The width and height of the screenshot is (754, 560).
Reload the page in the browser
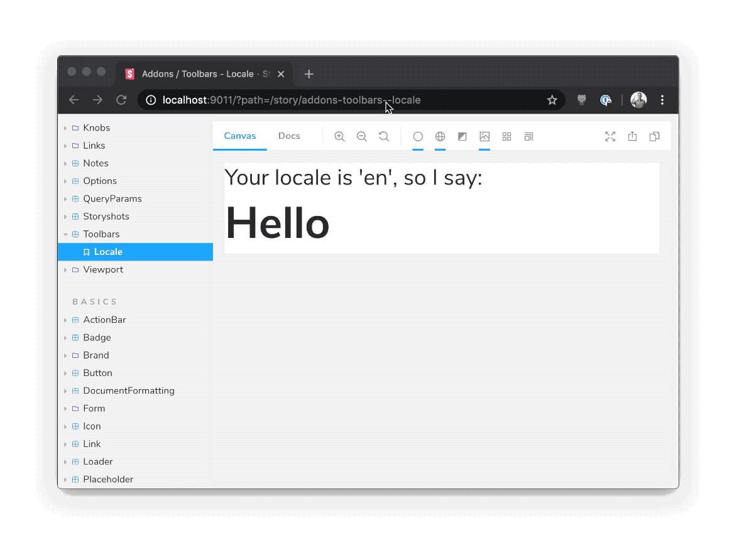coord(122,100)
